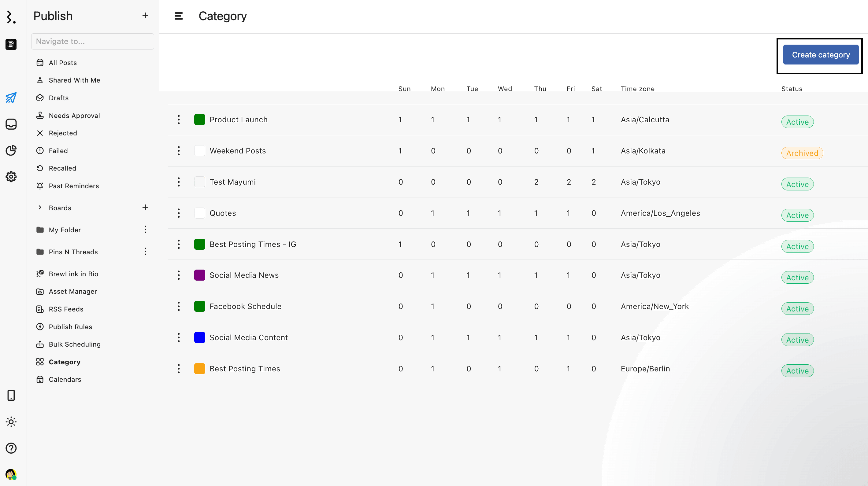Click the mobile device icon
The image size is (868, 486).
(x=11, y=395)
